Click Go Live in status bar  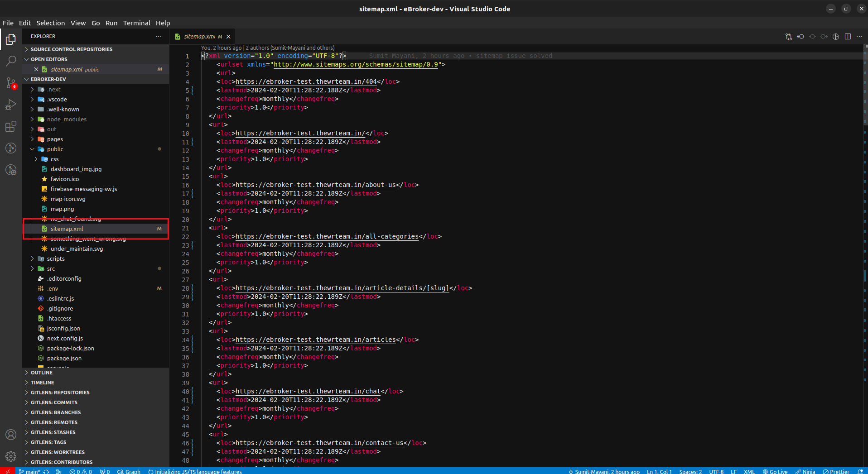(775, 471)
